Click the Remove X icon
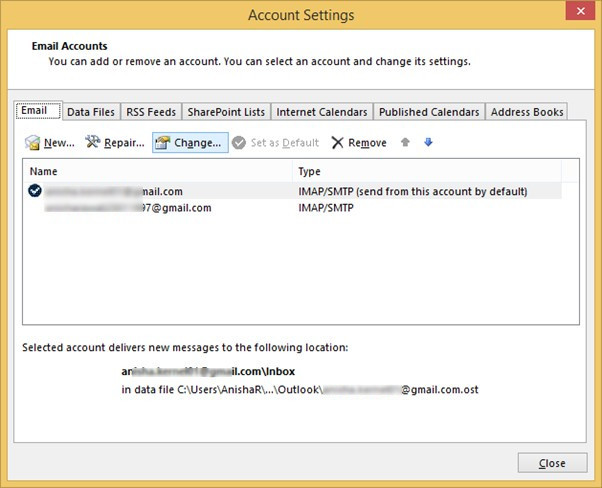Viewport: 602px width, 488px height. pos(338,143)
